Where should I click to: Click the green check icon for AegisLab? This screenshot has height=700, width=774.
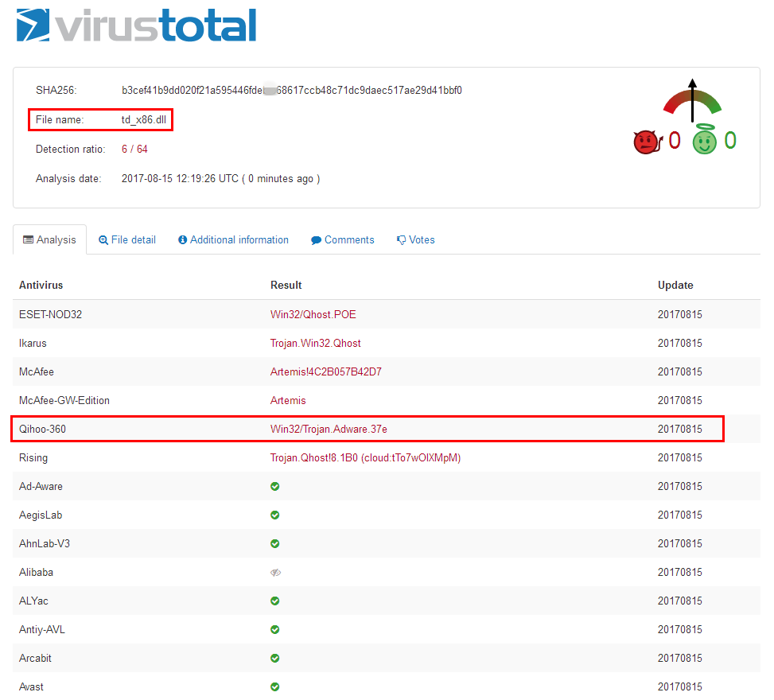[275, 515]
